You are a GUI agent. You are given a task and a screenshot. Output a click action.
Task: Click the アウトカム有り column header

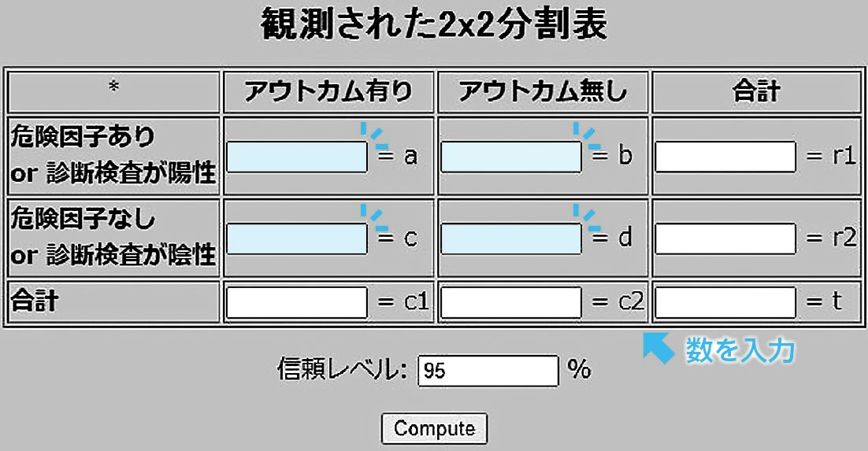click(328, 91)
